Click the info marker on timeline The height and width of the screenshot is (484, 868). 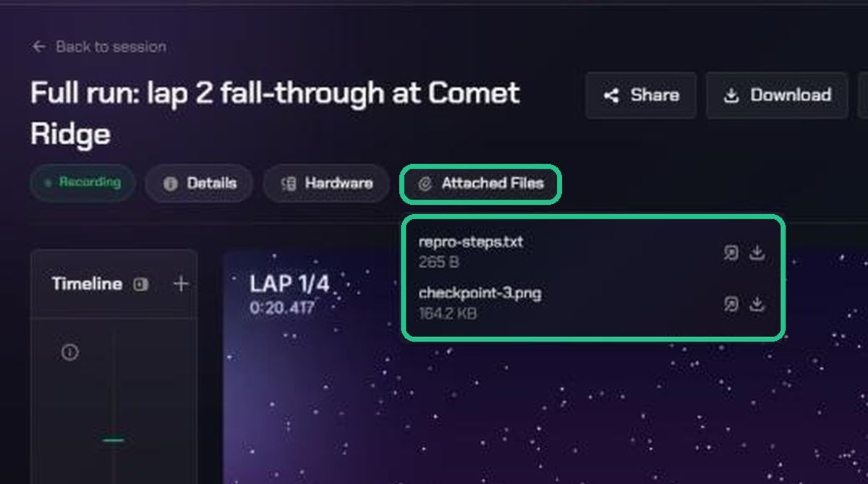[x=69, y=352]
